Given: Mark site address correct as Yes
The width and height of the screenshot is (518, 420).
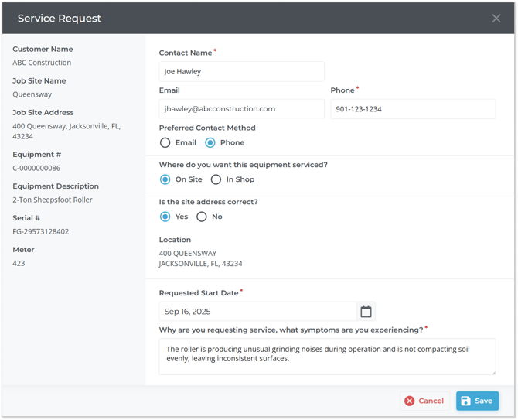Looking at the screenshot, I should pyautogui.click(x=165, y=217).
